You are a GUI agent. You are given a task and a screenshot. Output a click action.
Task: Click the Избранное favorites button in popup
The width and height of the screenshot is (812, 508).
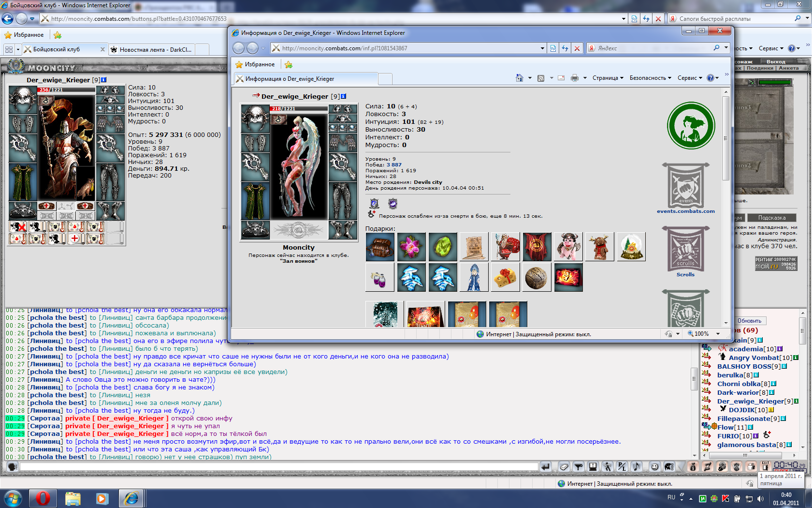point(255,64)
